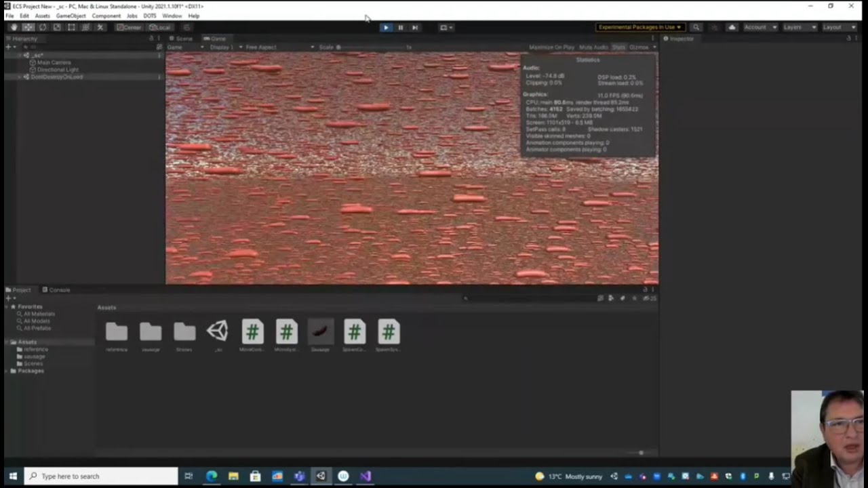The image size is (868, 488).
Task: Open the custom editor tools icon
Action: [x=100, y=27]
